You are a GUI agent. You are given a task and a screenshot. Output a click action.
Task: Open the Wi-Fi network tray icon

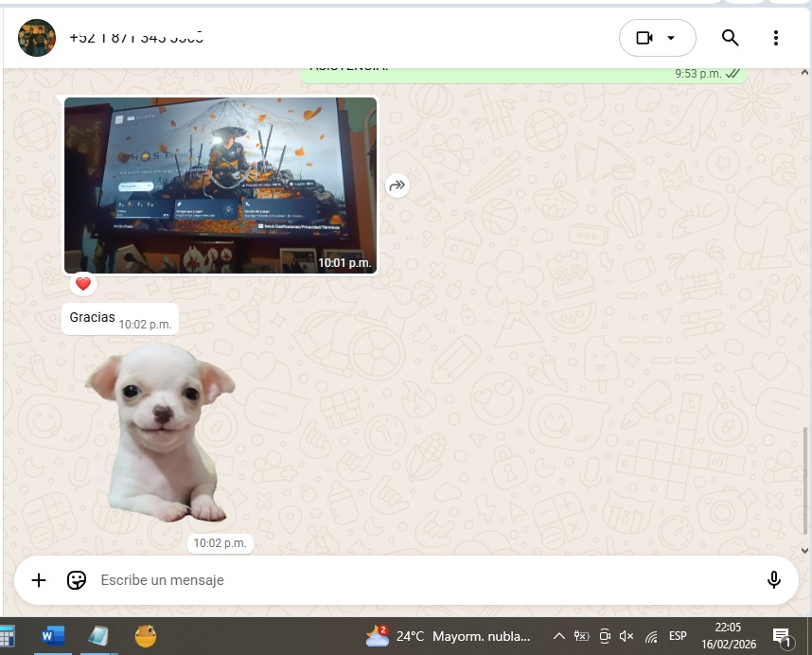tap(651, 636)
